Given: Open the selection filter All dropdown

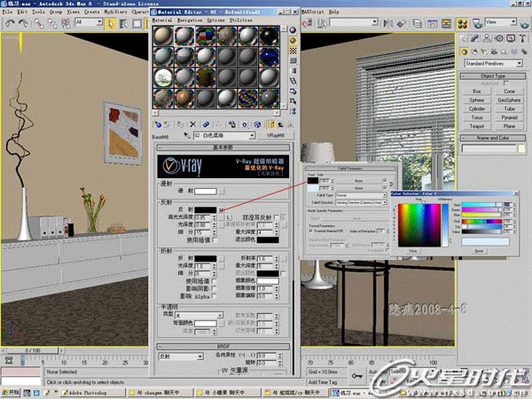Looking at the screenshot, I should click(x=99, y=22).
